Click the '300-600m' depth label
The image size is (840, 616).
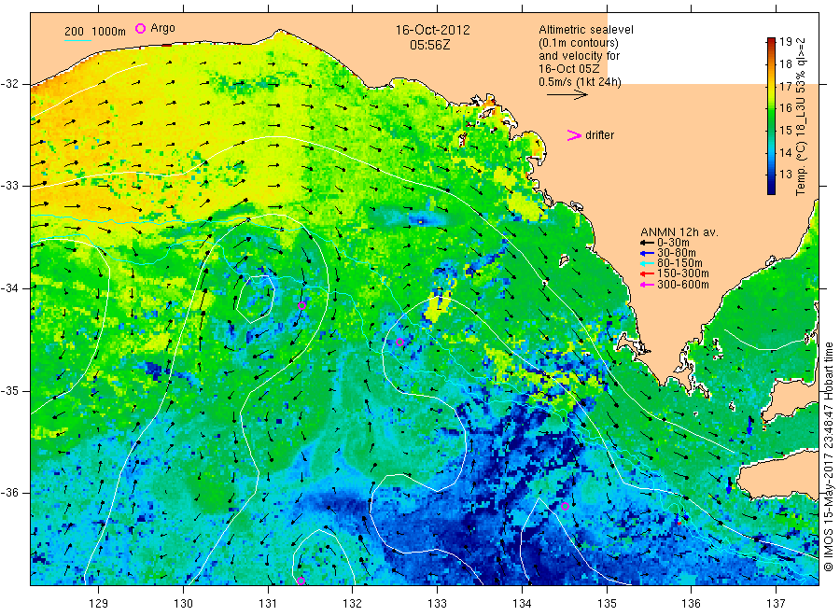click(x=682, y=285)
